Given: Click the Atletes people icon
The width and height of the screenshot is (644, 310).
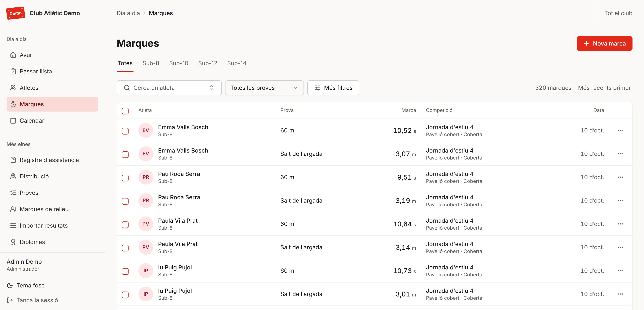Looking at the screenshot, I should pos(13,88).
